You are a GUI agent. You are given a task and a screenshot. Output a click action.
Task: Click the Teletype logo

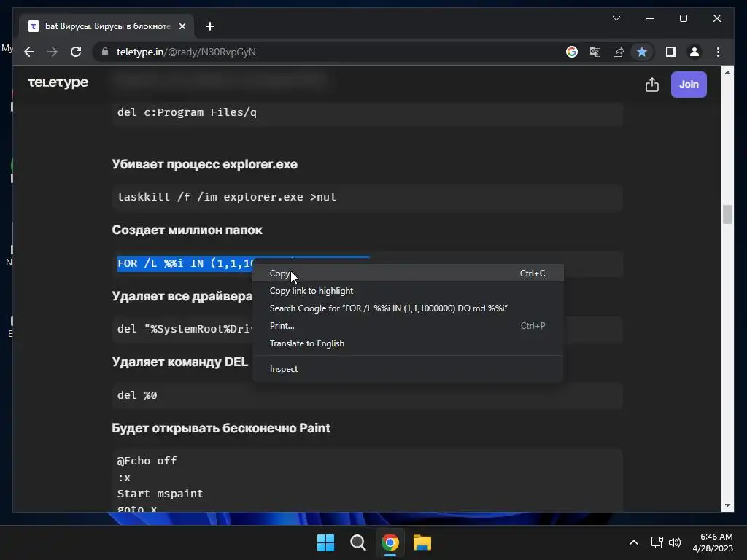click(58, 83)
